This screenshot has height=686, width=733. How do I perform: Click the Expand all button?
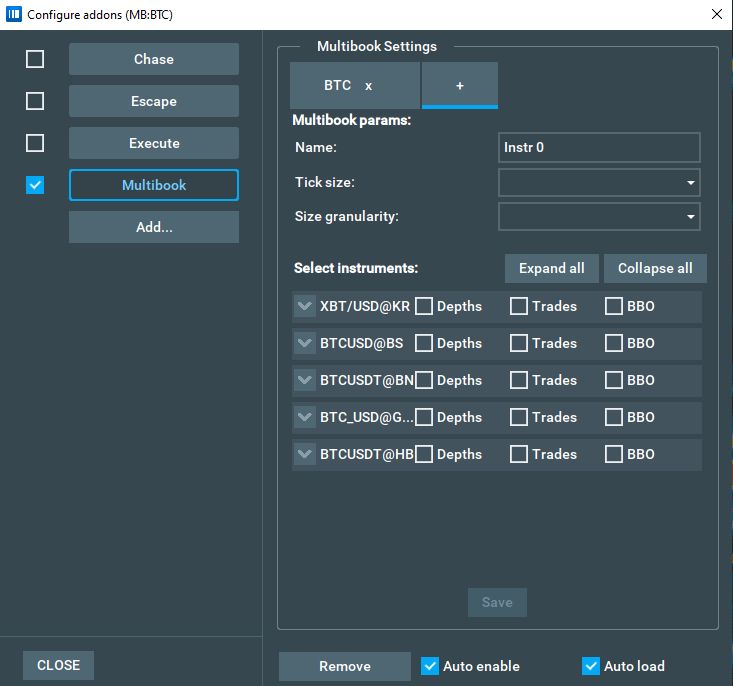(551, 268)
